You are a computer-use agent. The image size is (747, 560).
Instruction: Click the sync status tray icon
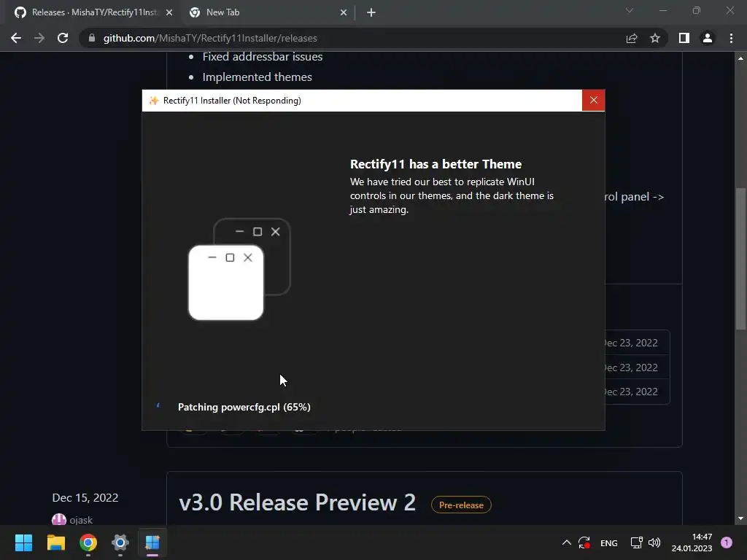(x=584, y=542)
